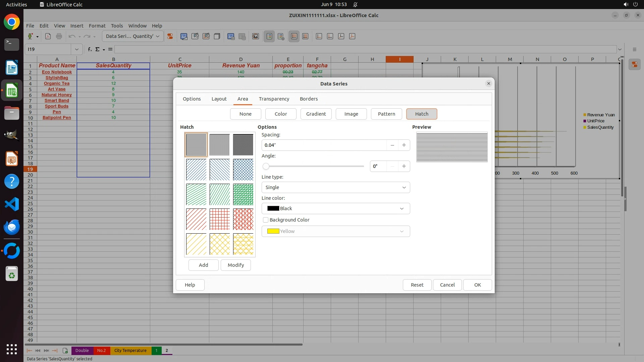Screen dimensions: 644x362
Task: Open Visual Studio Code from the dock
Action: pyautogui.click(x=12, y=204)
